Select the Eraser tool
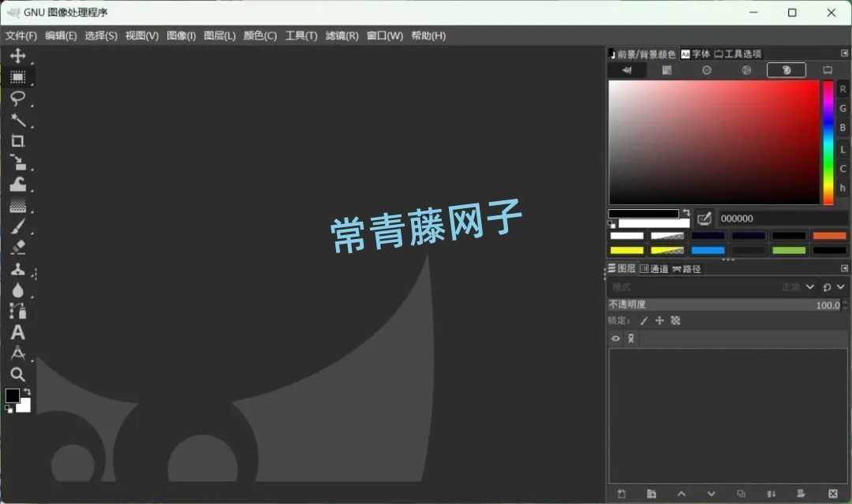 point(17,247)
